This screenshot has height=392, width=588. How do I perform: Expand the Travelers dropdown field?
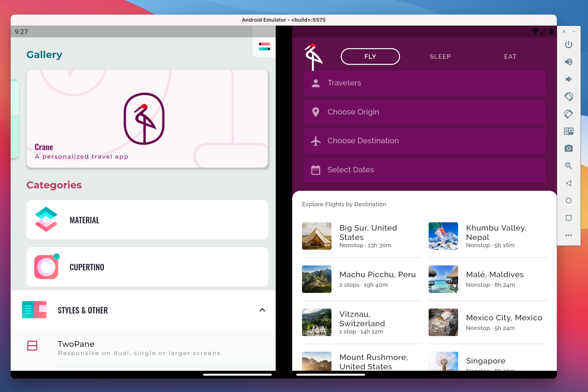click(425, 83)
